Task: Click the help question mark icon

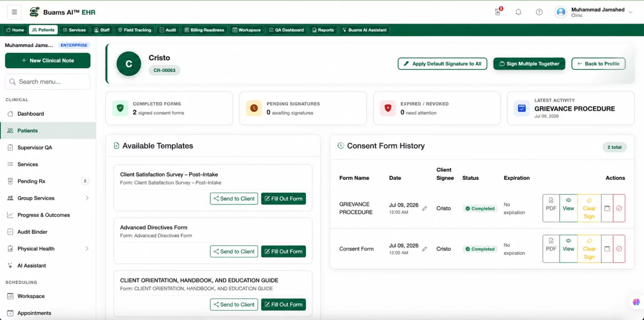Action: click(539, 12)
